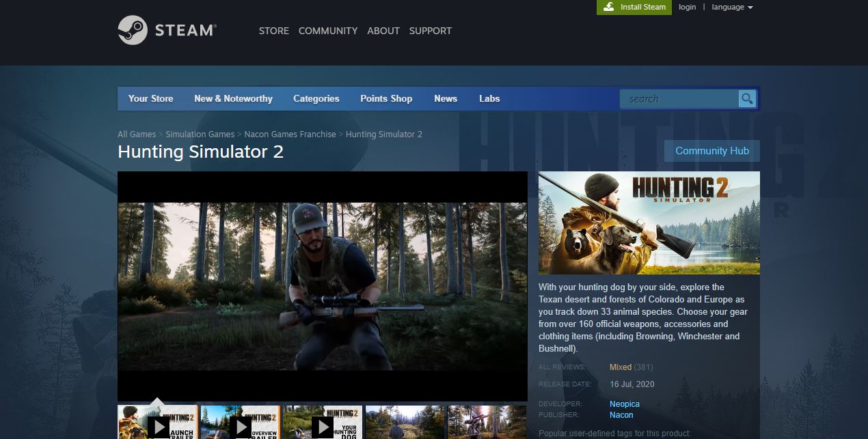The width and height of the screenshot is (868, 439).
Task: Click the release date 16 Jul, 2020
Action: pyautogui.click(x=632, y=384)
